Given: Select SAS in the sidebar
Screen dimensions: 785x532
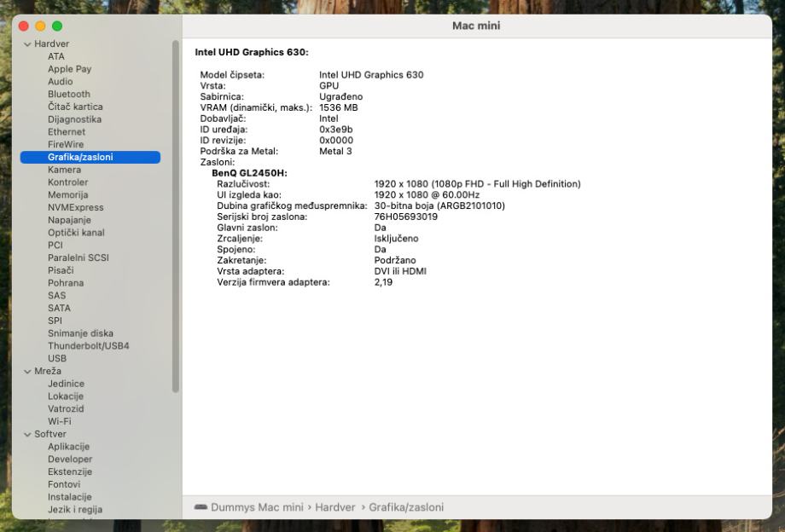Looking at the screenshot, I should point(56,295).
